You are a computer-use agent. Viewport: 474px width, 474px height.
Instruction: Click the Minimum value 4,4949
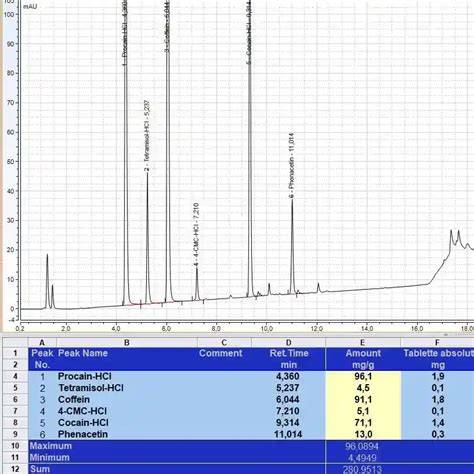point(362,458)
